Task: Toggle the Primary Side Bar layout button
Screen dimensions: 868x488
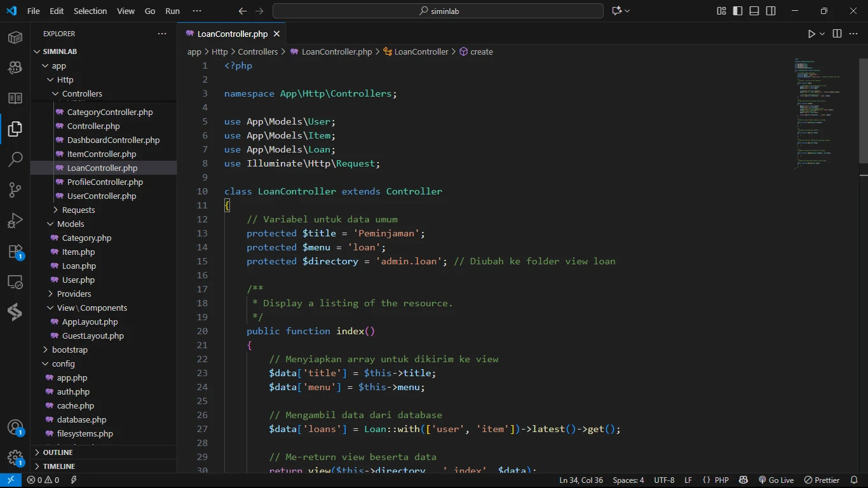Action: (738, 11)
